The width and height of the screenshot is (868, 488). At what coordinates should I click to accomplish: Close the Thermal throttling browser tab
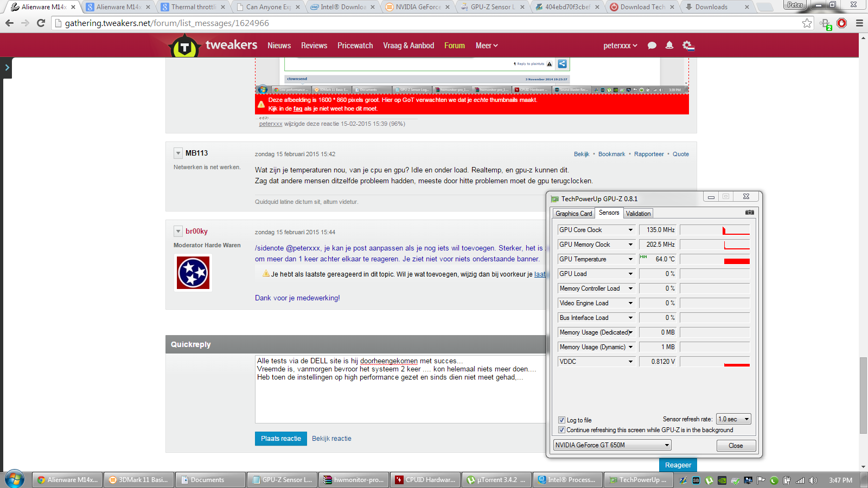223,7
